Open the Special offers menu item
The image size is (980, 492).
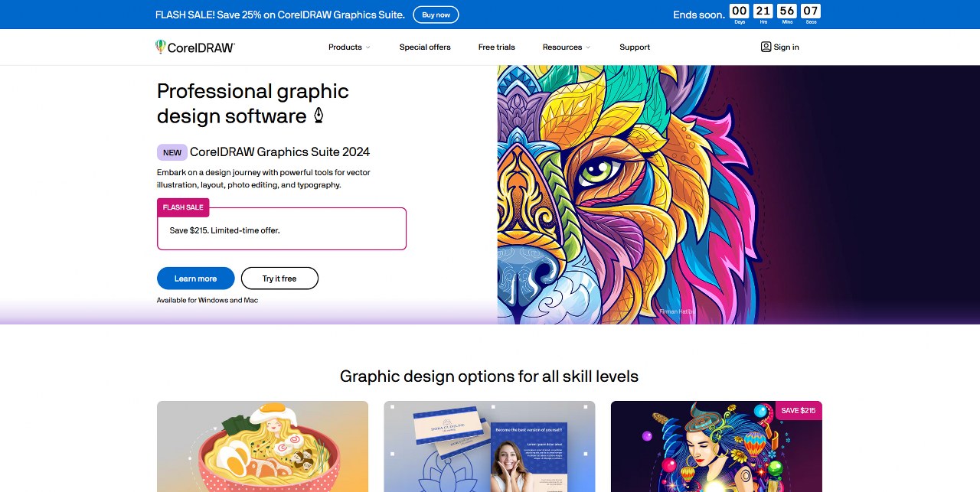425,47
